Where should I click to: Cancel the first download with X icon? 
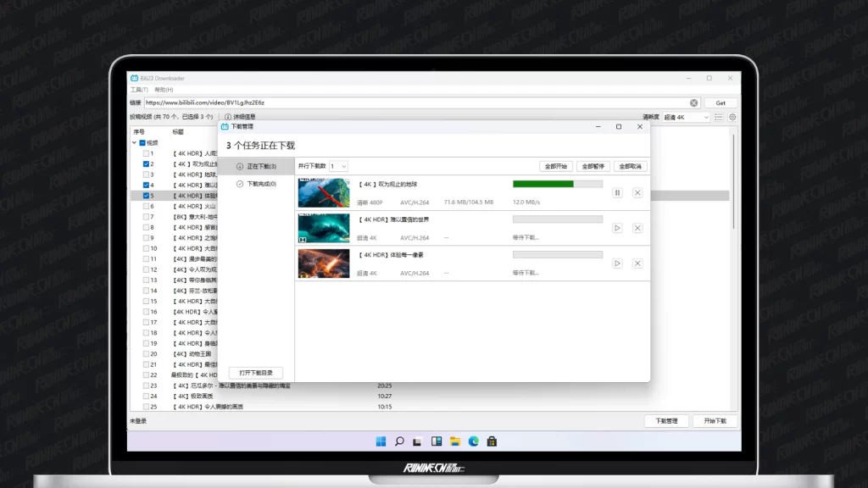(637, 193)
